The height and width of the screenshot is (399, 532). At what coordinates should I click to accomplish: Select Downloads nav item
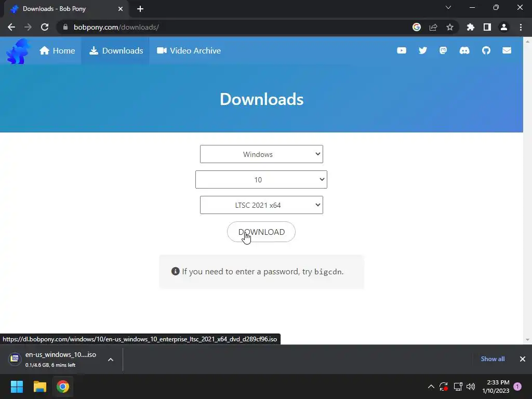coord(116,50)
